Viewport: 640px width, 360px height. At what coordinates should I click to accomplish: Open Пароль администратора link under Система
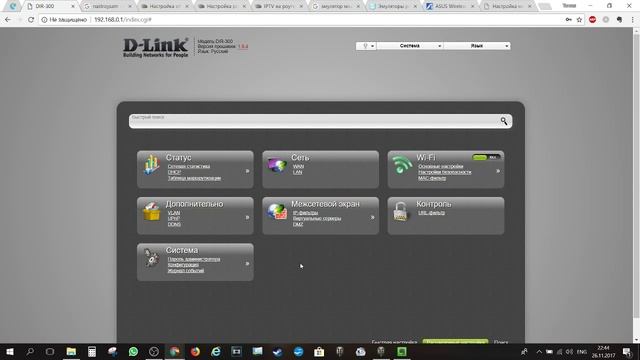(x=194, y=259)
